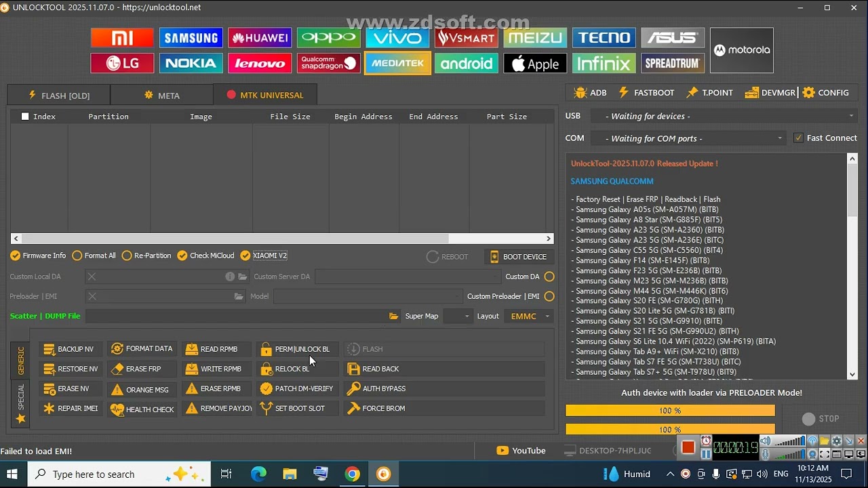Image resolution: width=868 pixels, height=488 pixels.
Task: Select the Xiaomi MI brand icon
Action: coord(123,38)
